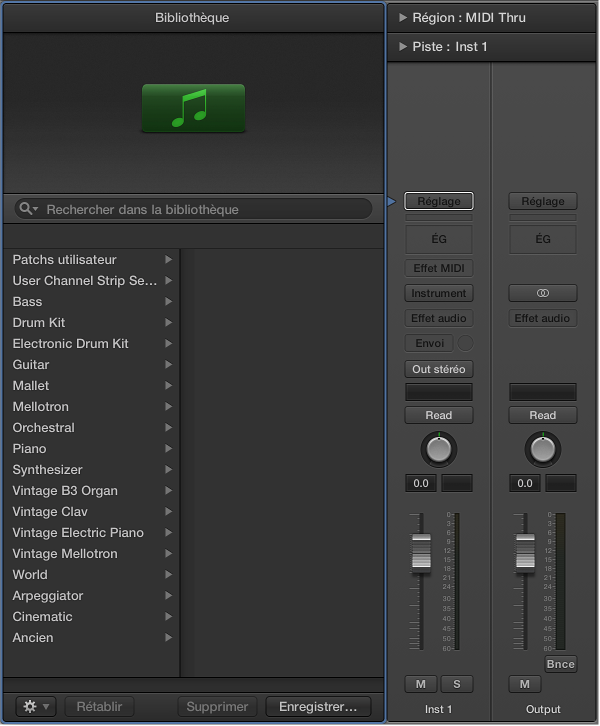Select Mellotron in the library list
The height and width of the screenshot is (726, 600).
point(92,407)
